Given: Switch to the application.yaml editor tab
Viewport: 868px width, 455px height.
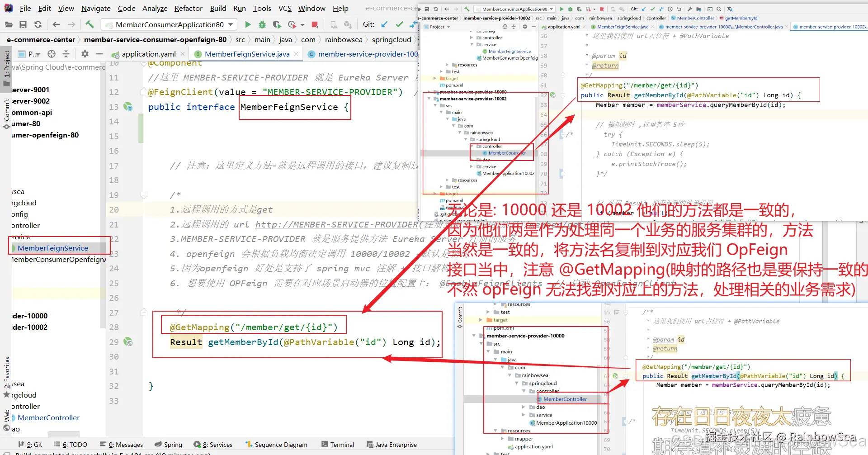Looking at the screenshot, I should (x=149, y=54).
